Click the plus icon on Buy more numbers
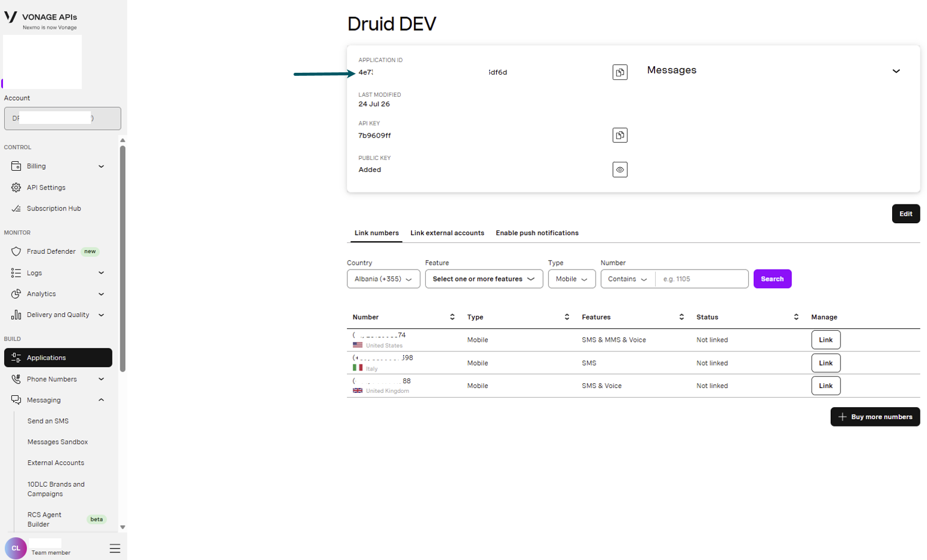This screenshot has height=560, width=927. pos(842,417)
